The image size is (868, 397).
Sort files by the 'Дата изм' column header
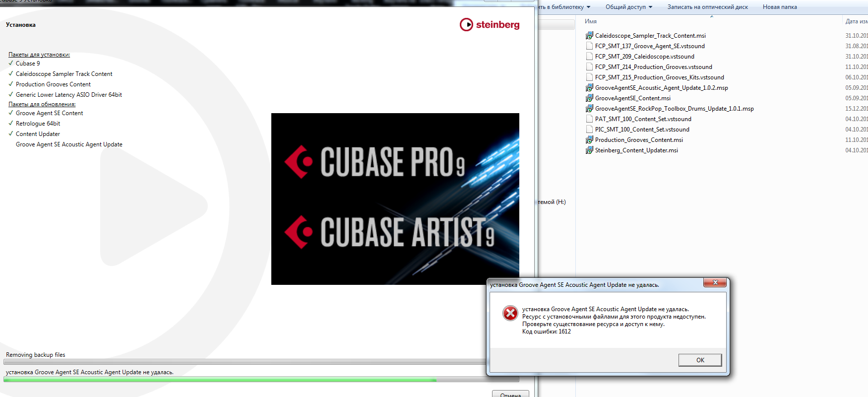coord(857,21)
